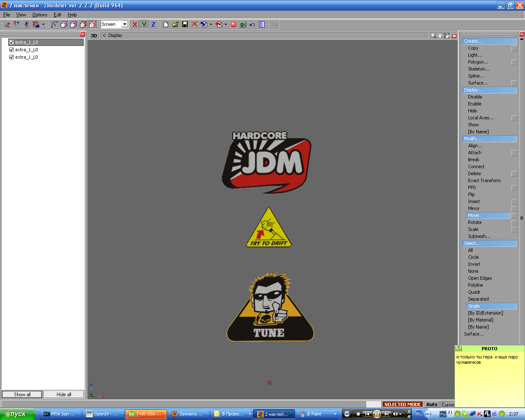Click the Hide all button
This screenshot has width=525, height=420.
pos(64,395)
